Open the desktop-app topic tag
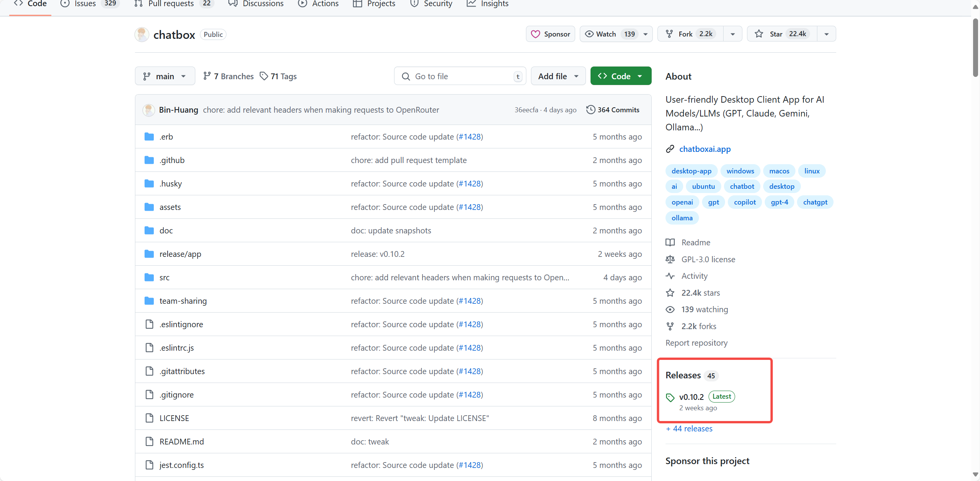 tap(691, 171)
